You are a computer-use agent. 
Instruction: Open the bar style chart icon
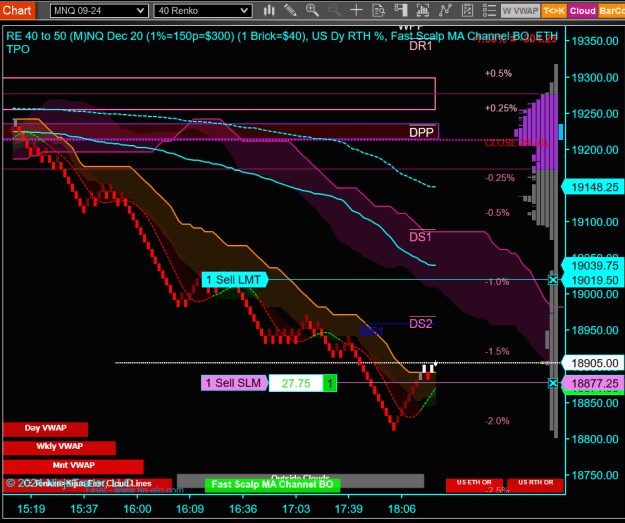pos(269,10)
